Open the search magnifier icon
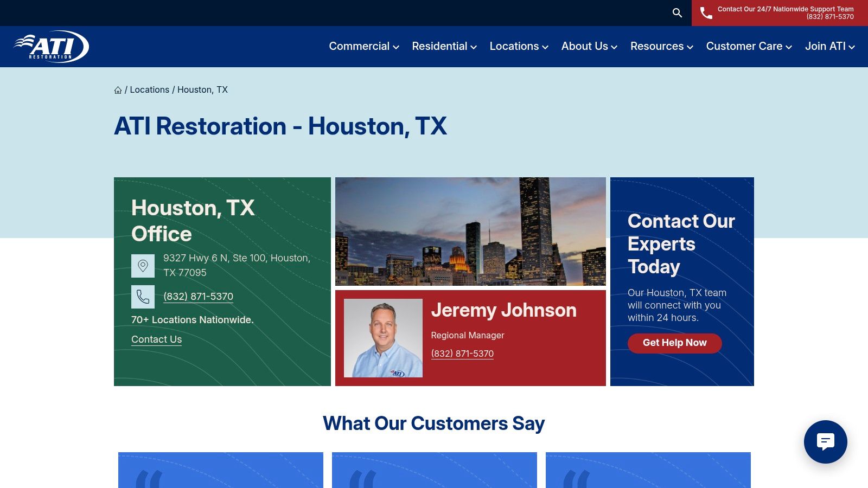Image resolution: width=868 pixels, height=488 pixels. pos(677,12)
